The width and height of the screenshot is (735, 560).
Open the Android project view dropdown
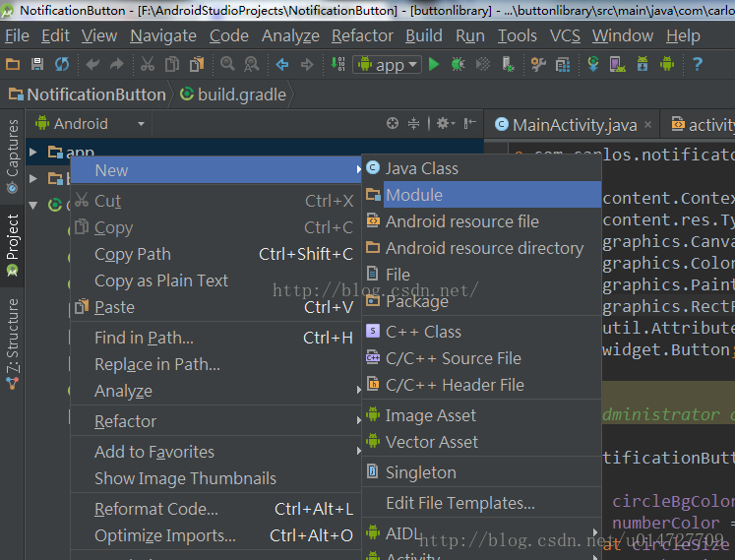point(90,124)
